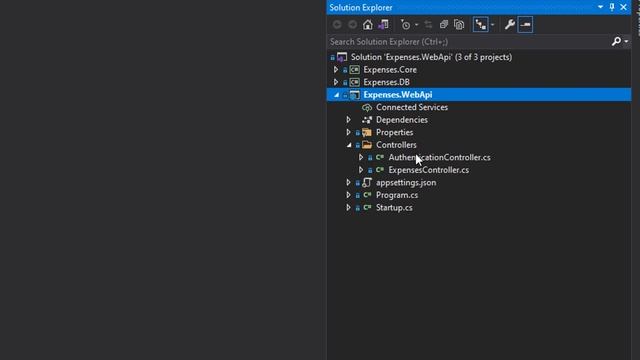Click the Expenses.WebApi web project icon
Screen dimensions: 640x360
click(x=355, y=95)
